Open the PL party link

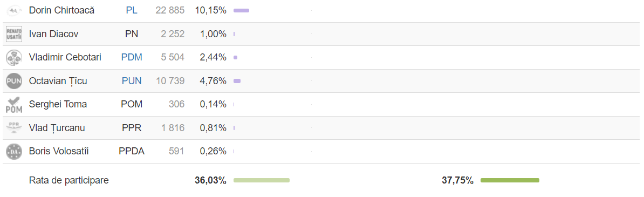click(132, 10)
